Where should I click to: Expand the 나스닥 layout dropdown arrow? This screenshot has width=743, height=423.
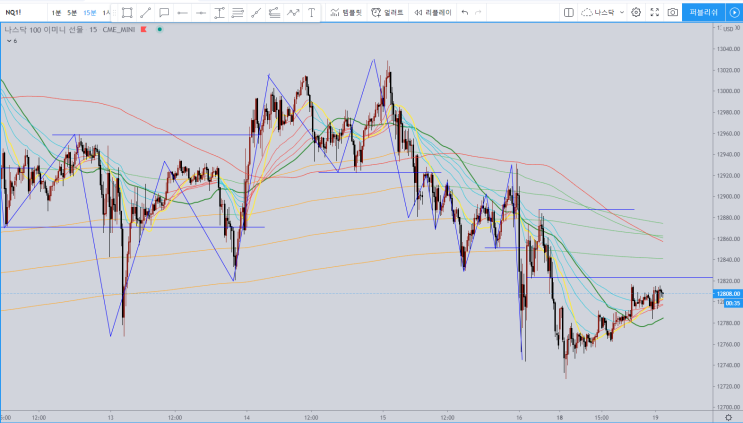coord(622,13)
